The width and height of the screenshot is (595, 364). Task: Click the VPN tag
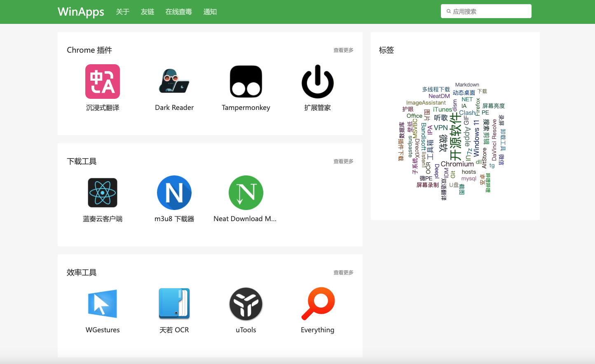click(x=441, y=128)
